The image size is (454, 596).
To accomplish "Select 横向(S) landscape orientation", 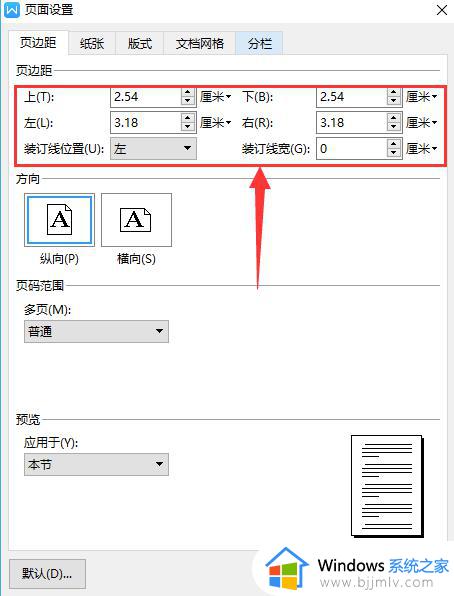I will (136, 220).
